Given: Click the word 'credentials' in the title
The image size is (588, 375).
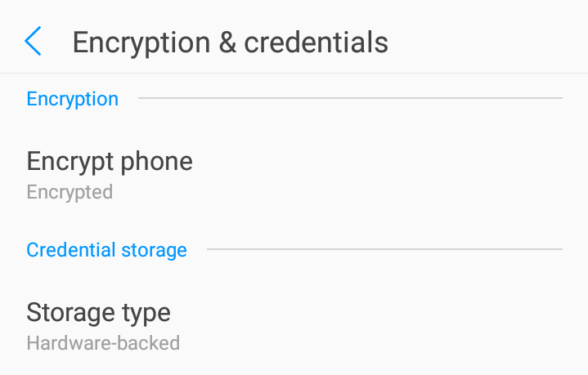Looking at the screenshot, I should pos(316,41).
